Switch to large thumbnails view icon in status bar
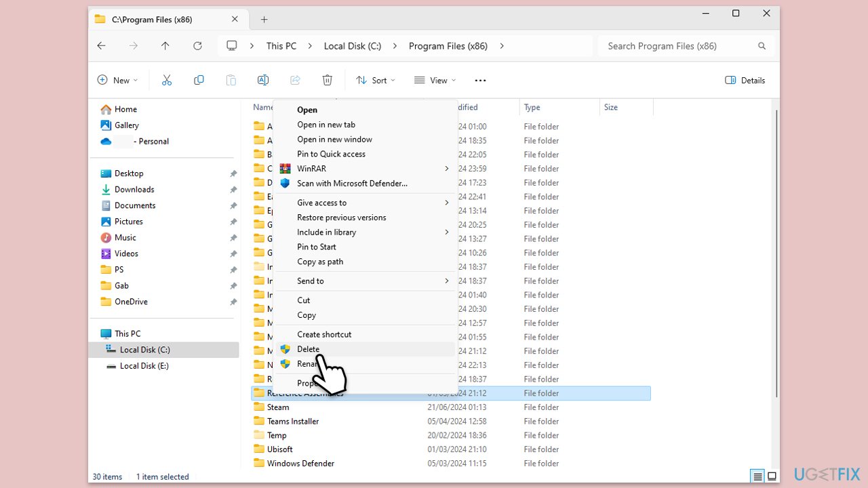 (x=772, y=476)
